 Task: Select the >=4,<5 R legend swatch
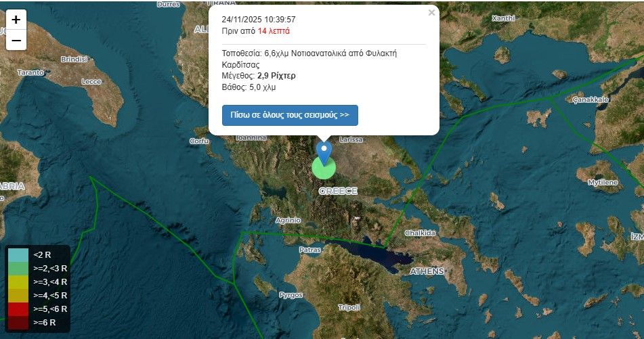[18, 296]
